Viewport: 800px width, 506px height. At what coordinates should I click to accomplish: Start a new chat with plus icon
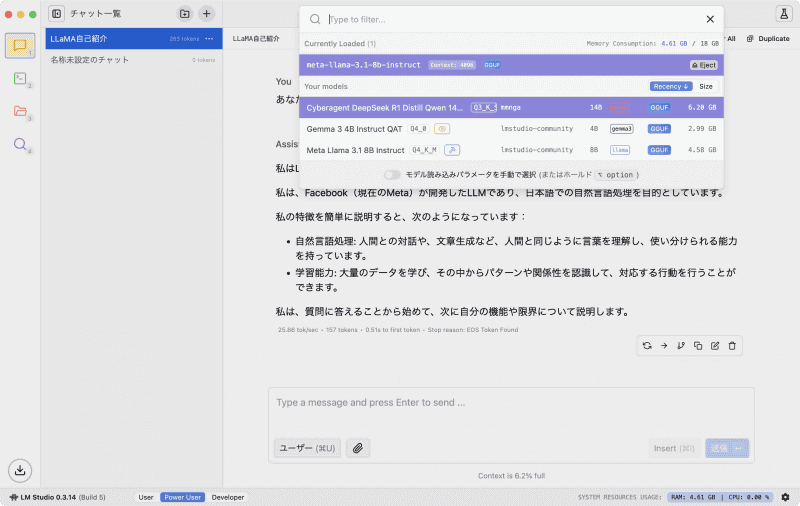pyautogui.click(x=207, y=14)
